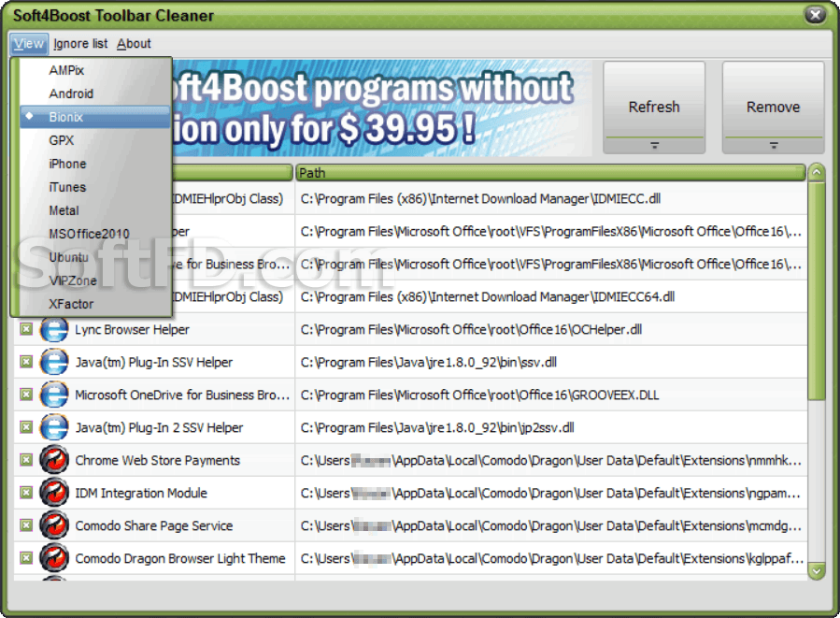This screenshot has width=840, height=618.
Task: Expand the Remove button dropdown arrow
Action: [x=773, y=145]
